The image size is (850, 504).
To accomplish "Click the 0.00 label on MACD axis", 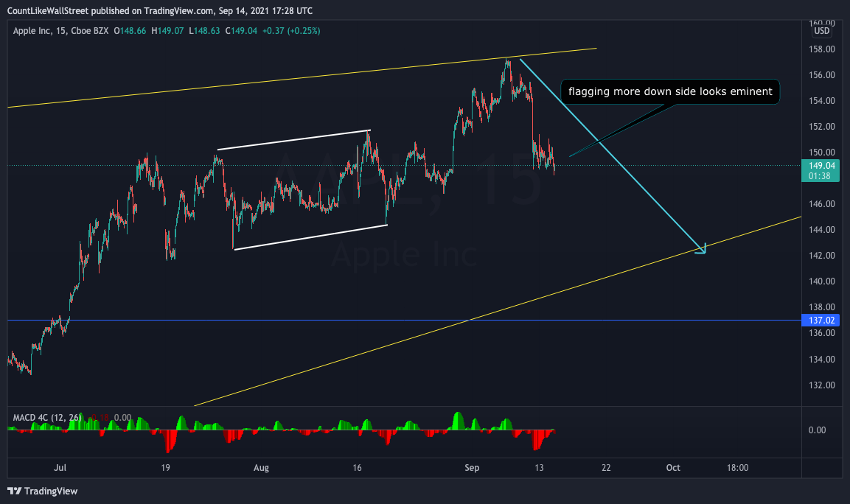I will coord(817,430).
